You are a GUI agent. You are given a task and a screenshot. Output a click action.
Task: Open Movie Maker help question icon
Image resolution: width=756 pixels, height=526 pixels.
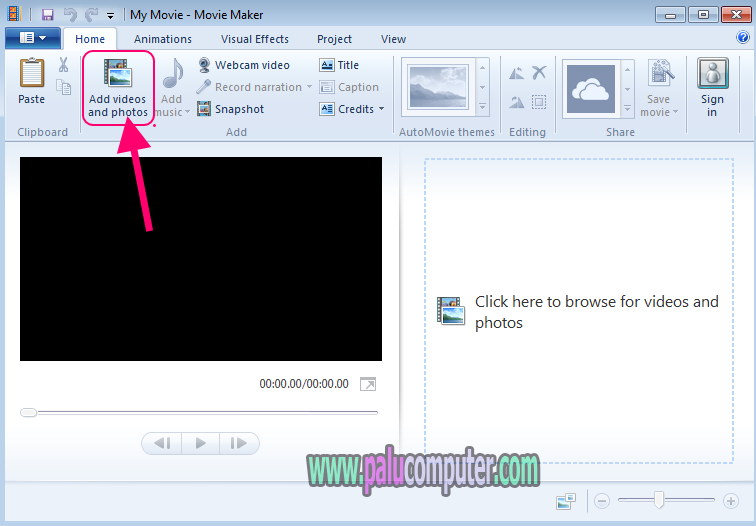tap(743, 37)
